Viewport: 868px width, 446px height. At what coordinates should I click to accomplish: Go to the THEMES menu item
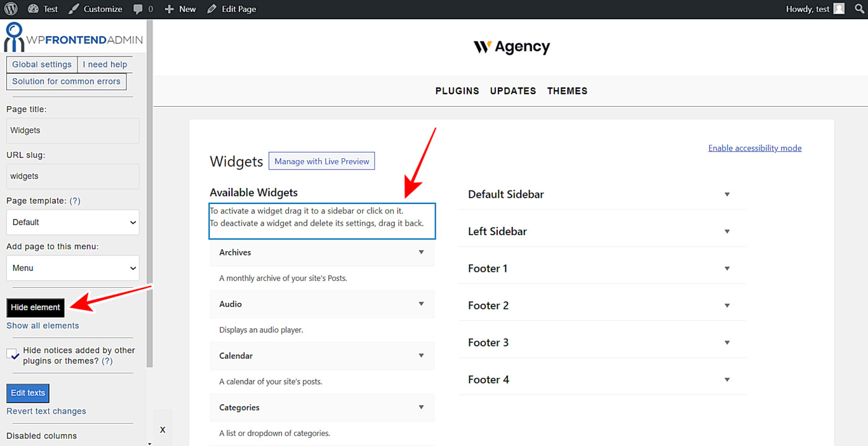tap(567, 91)
